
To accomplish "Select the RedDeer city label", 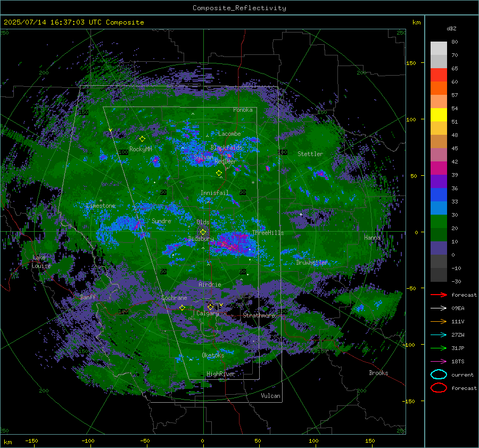I will click(226, 161).
